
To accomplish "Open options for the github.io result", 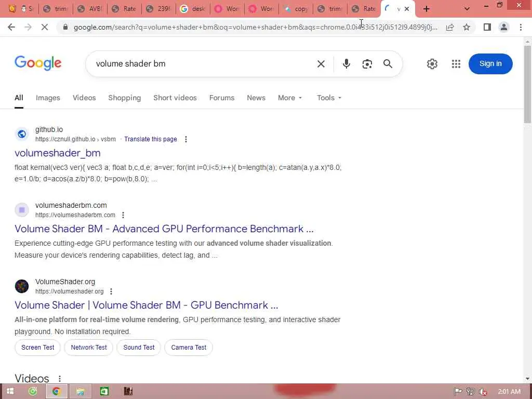I will point(185,139).
